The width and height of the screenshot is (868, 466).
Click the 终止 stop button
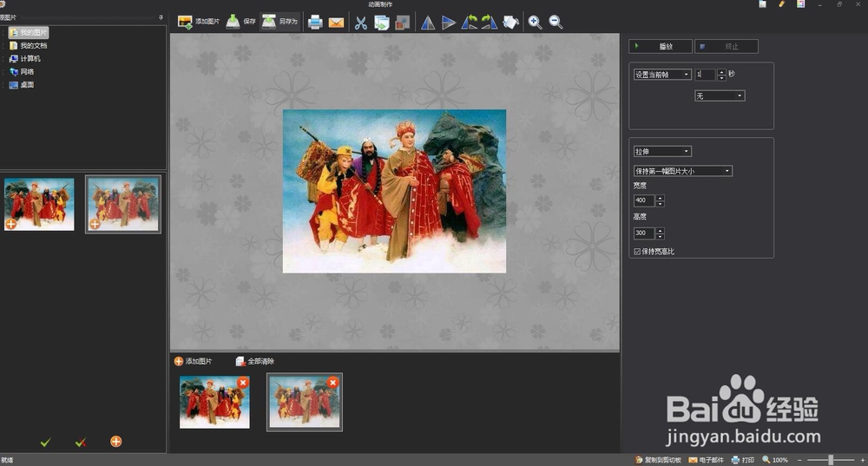pyautogui.click(x=727, y=47)
